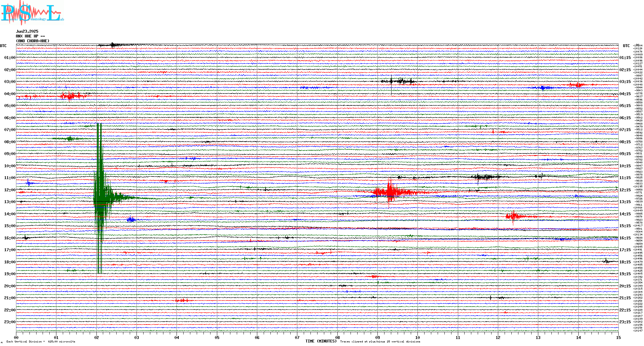Click the 23:15 end-time label
Screen dimensions: 644x346
coord(625,322)
